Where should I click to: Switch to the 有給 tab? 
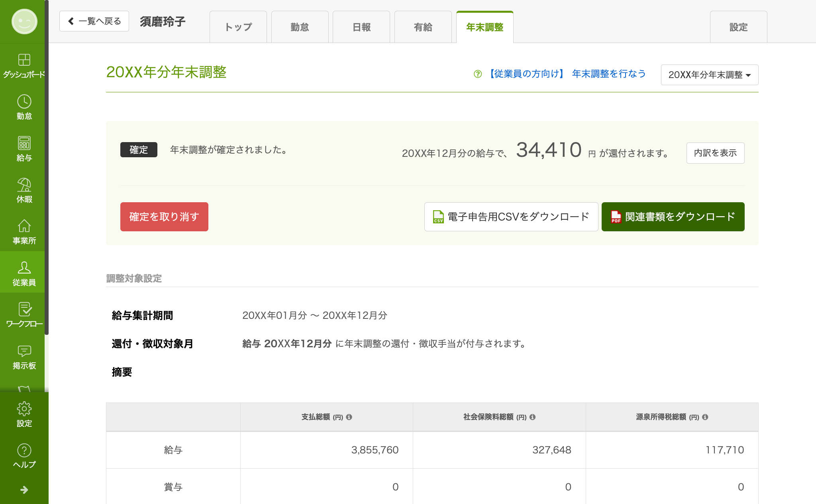(423, 27)
